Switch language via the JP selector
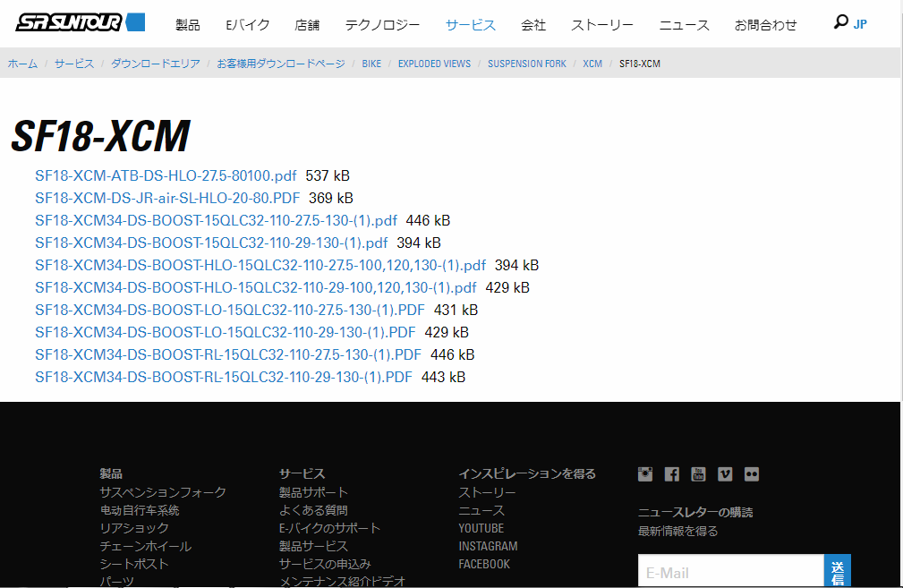Image resolution: width=903 pixels, height=588 pixels. pyautogui.click(x=860, y=24)
